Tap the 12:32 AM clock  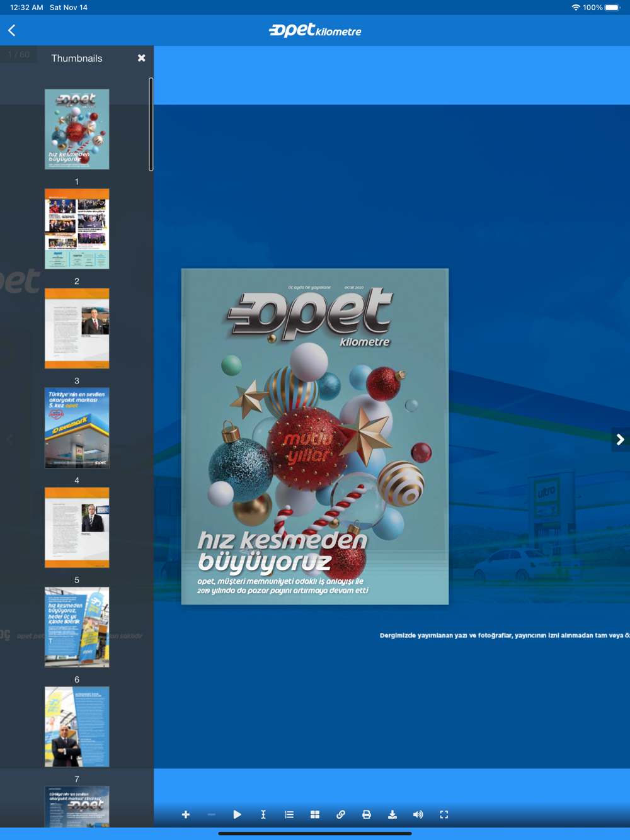click(26, 8)
